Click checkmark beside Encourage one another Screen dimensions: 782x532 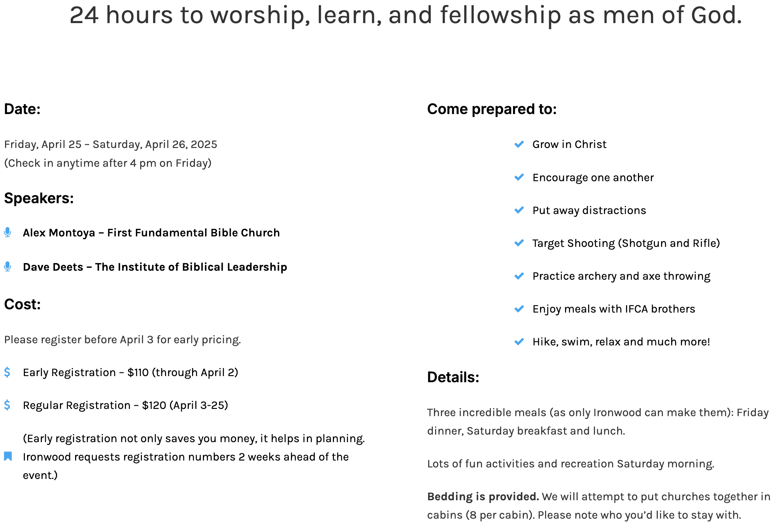click(519, 177)
